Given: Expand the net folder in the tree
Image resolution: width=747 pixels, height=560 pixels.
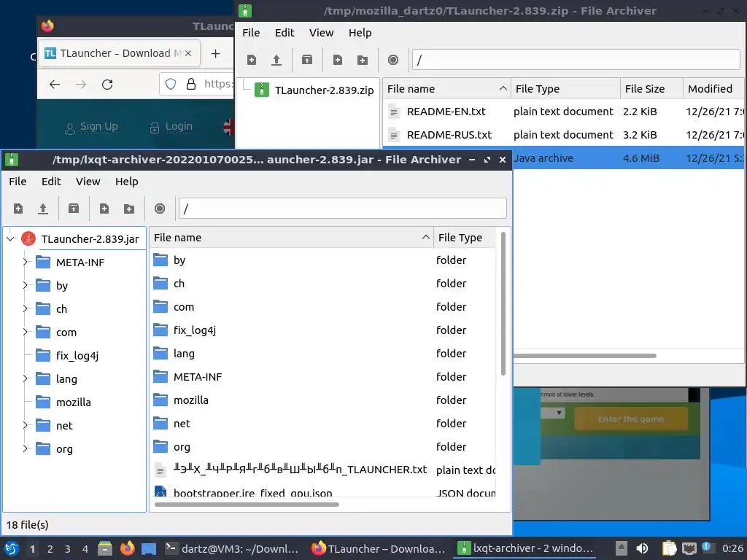Looking at the screenshot, I should 25,425.
